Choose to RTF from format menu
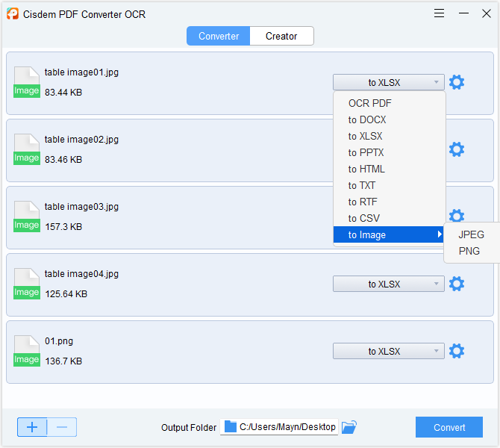 pos(389,202)
